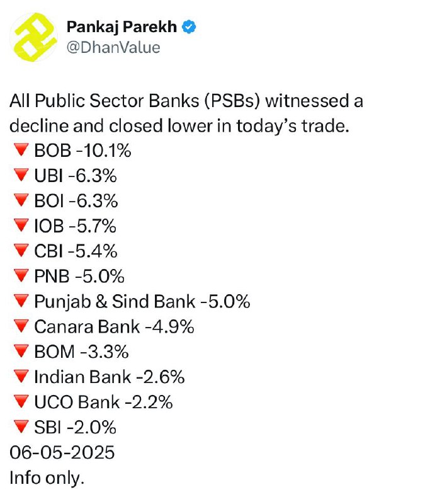
Task: Click the tweet's opening PSBs sentence
Action: coord(186,113)
